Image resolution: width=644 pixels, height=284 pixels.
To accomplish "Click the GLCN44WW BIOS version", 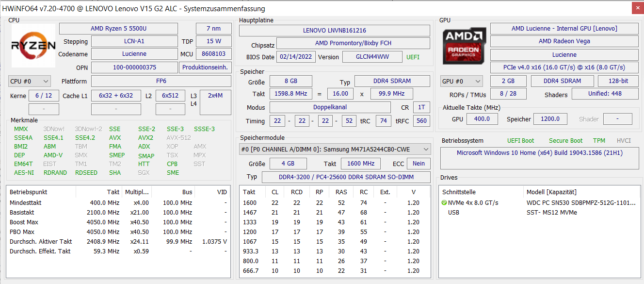I will pos(372,57).
